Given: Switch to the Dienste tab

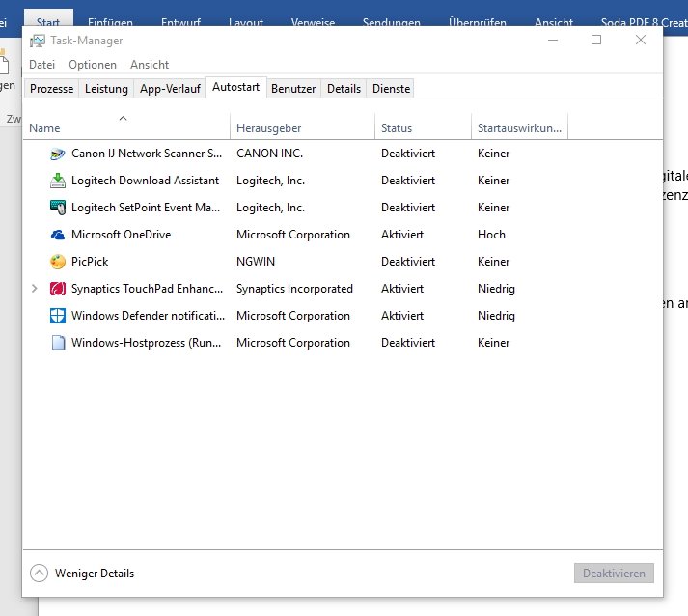Looking at the screenshot, I should tap(391, 89).
